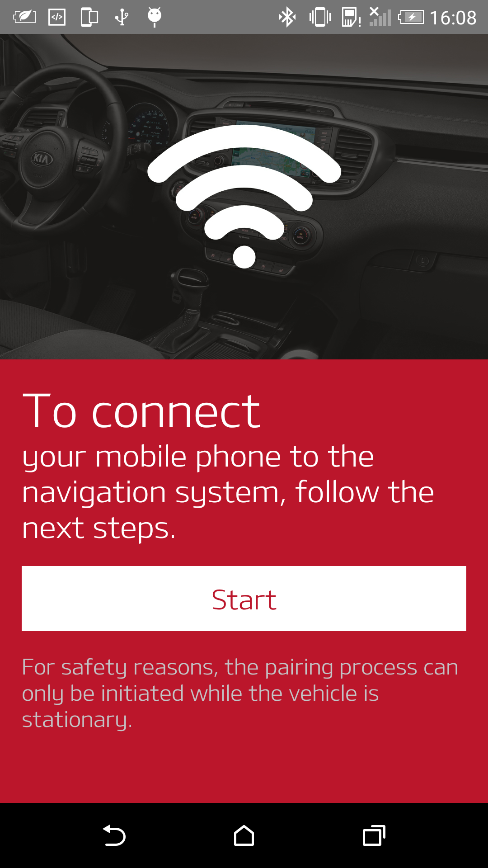This screenshot has height=868, width=488.
Task: Tap the safety reasons notice text
Action: [x=240, y=693]
